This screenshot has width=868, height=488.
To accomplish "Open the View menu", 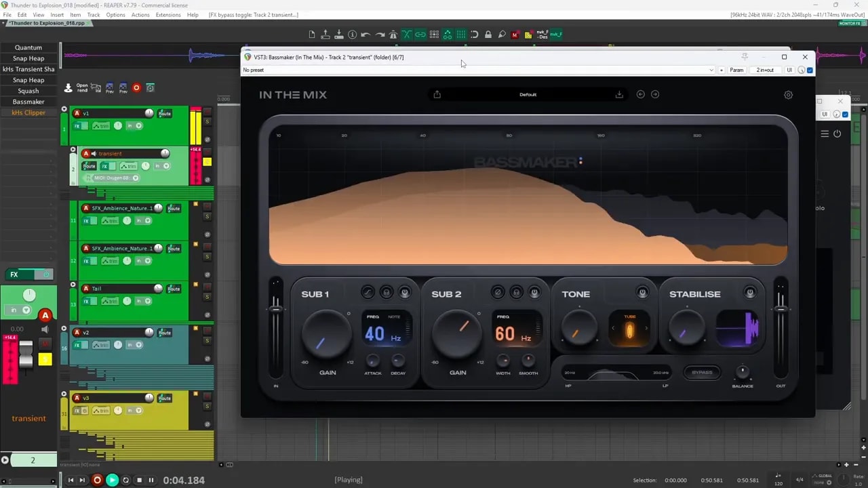I will tap(39, 15).
